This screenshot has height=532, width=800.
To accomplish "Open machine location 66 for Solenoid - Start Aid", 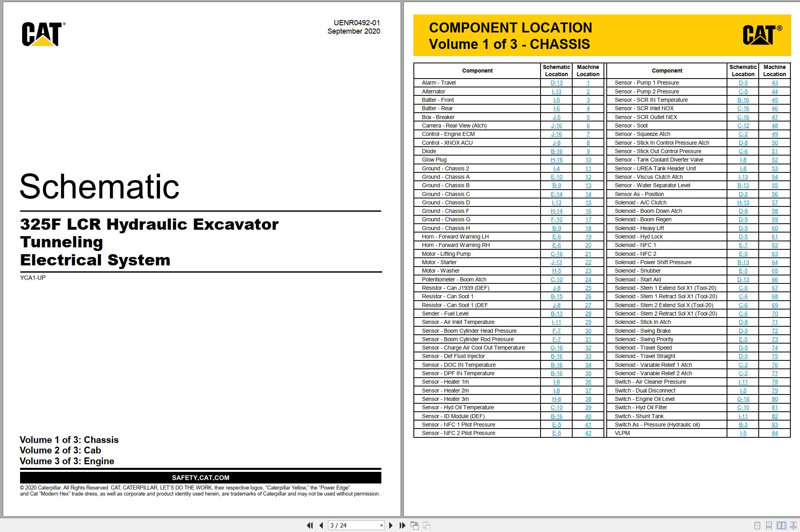I will pos(774,279).
